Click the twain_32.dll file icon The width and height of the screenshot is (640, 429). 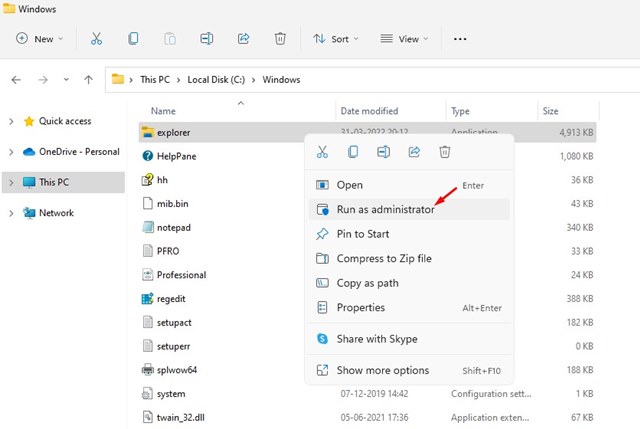(x=147, y=417)
